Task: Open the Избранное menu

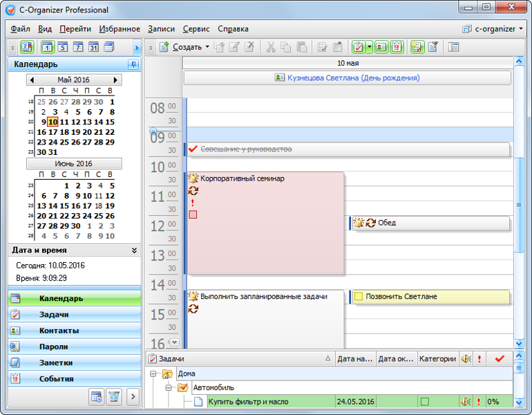Action: coord(119,29)
